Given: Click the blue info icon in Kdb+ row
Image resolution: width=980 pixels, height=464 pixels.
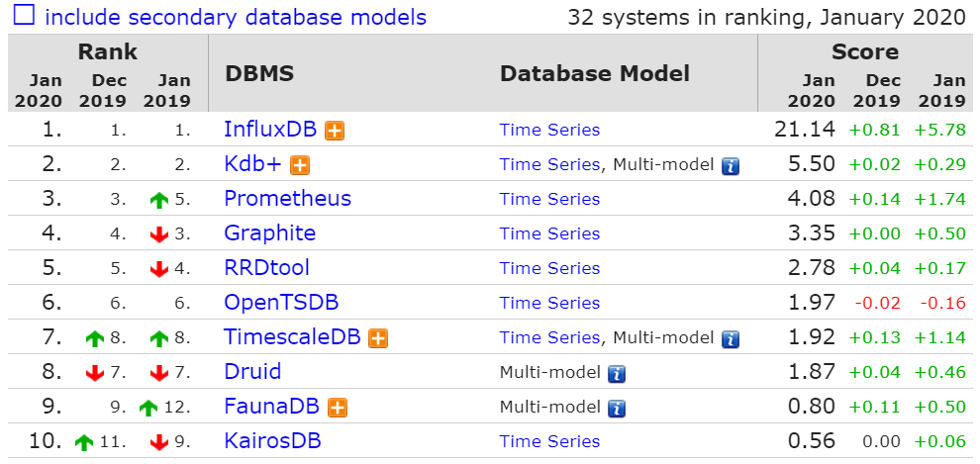Looking at the screenshot, I should [x=731, y=166].
